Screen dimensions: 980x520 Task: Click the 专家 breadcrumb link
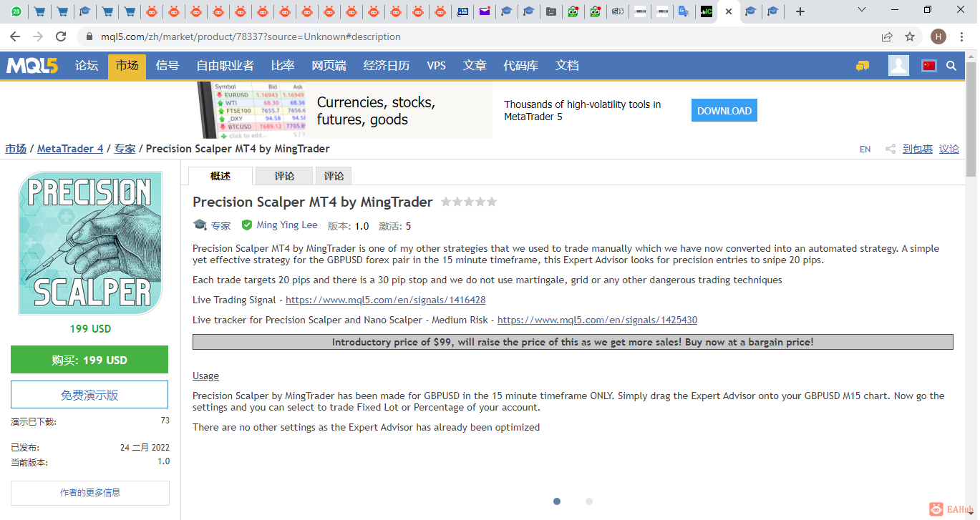click(125, 149)
